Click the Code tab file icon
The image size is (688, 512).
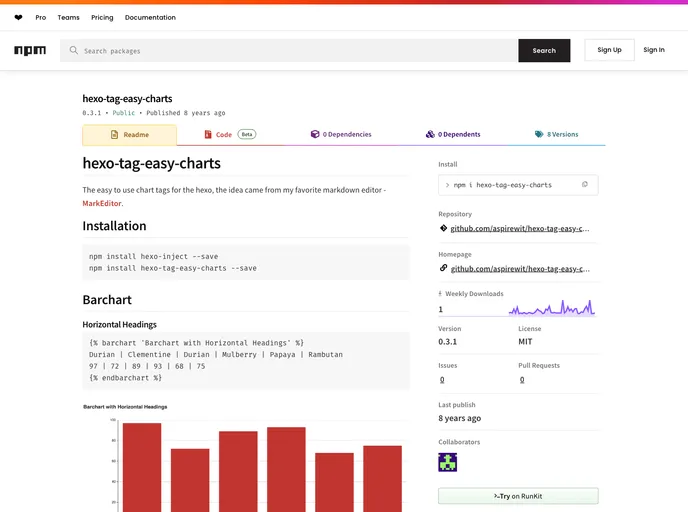click(208, 134)
